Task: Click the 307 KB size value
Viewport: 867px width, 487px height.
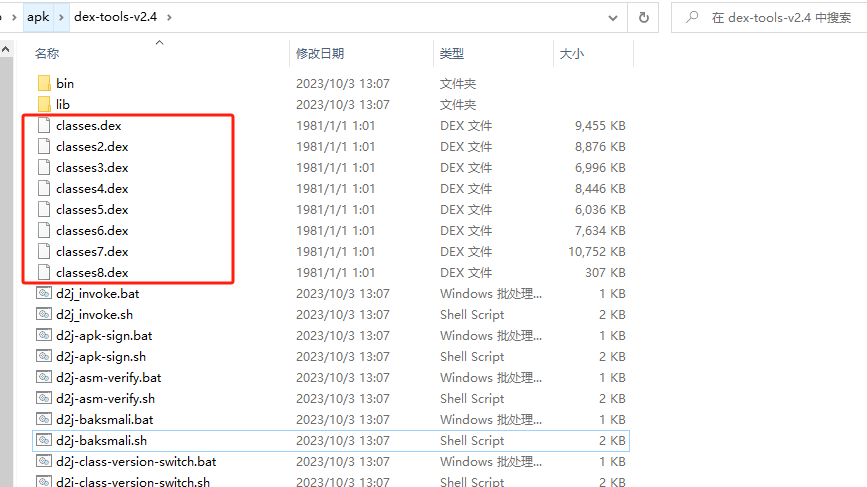Action: (x=605, y=273)
